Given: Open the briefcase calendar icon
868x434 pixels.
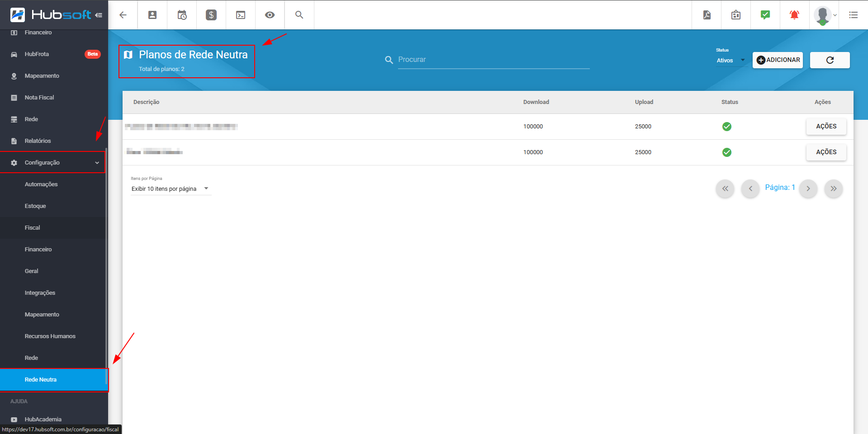Looking at the screenshot, I should [736, 15].
